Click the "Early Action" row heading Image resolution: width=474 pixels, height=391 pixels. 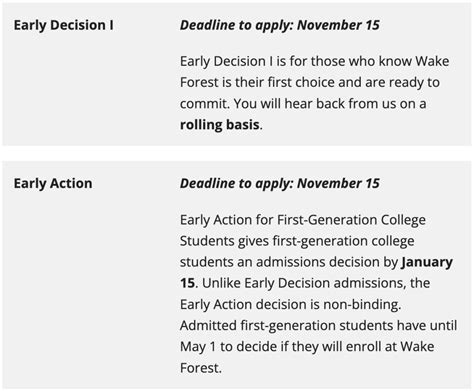[x=53, y=184]
